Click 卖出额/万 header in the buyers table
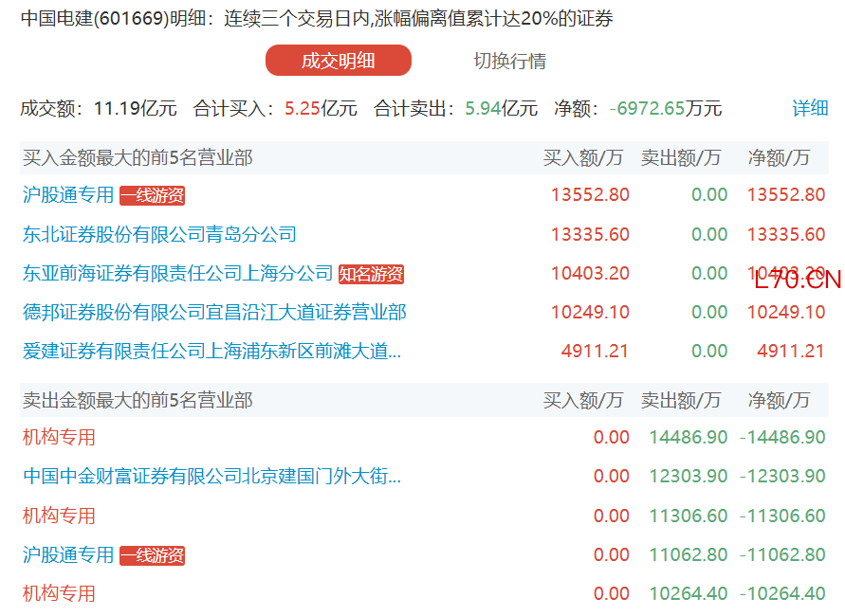Image resolution: width=845 pixels, height=616 pixels. pyautogui.click(x=680, y=157)
